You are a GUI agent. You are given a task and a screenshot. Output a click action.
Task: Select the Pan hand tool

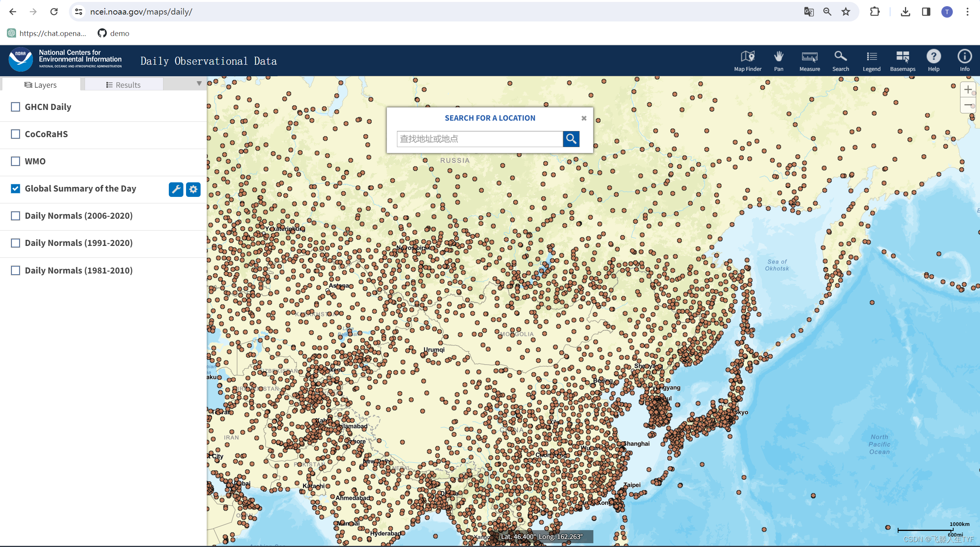(779, 61)
